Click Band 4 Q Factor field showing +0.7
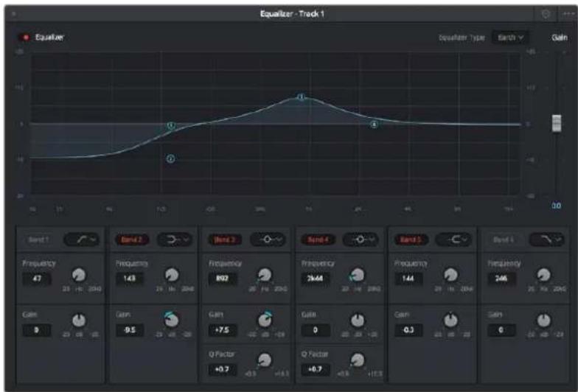The width and height of the screenshot is (578, 392). [x=316, y=369]
